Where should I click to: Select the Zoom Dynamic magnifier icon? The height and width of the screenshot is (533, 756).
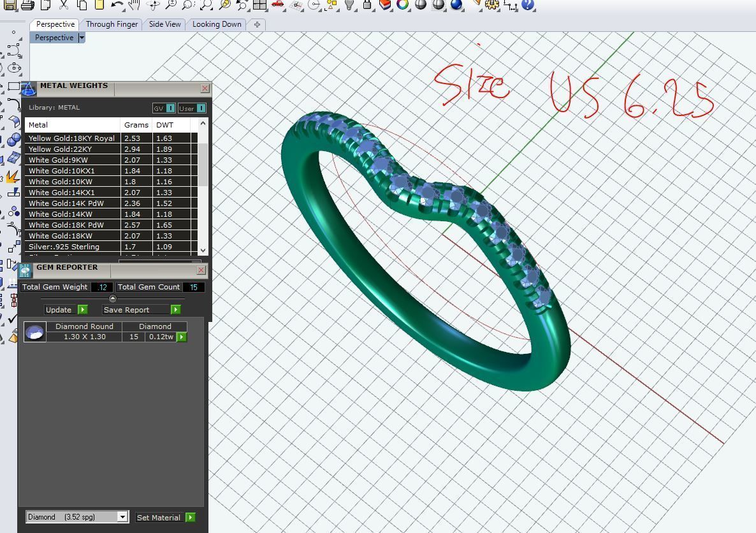(x=171, y=5)
